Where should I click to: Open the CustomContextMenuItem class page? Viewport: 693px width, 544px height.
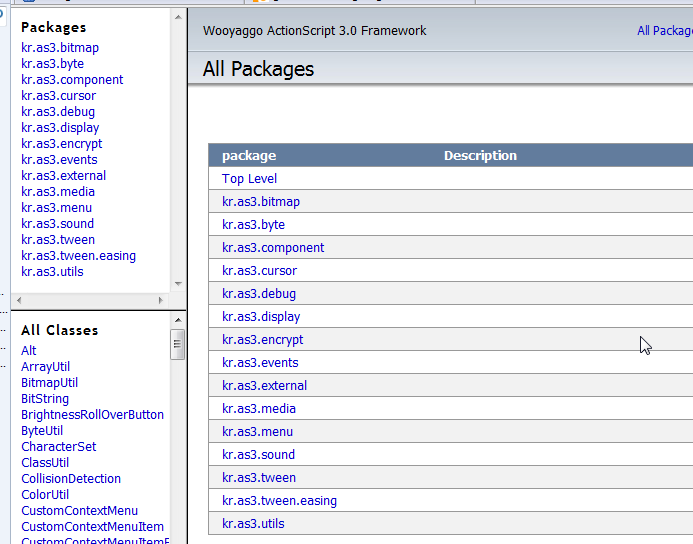point(92,526)
